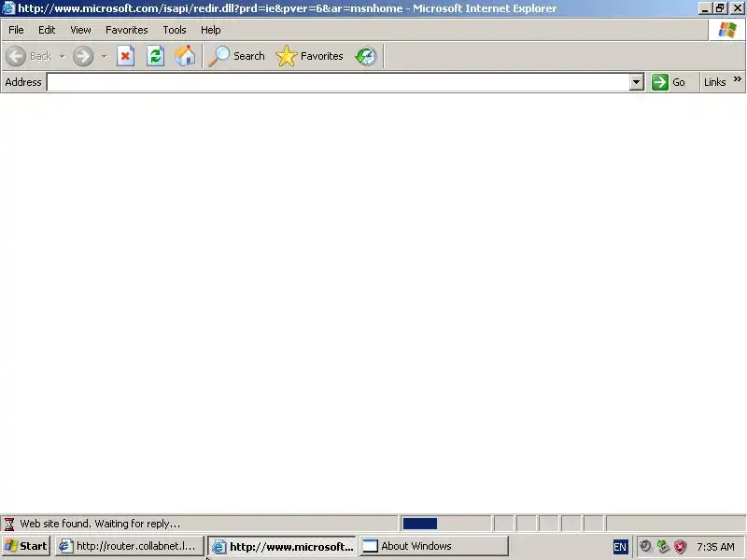Open the File menu
The width and height of the screenshot is (747, 560).
(x=16, y=30)
